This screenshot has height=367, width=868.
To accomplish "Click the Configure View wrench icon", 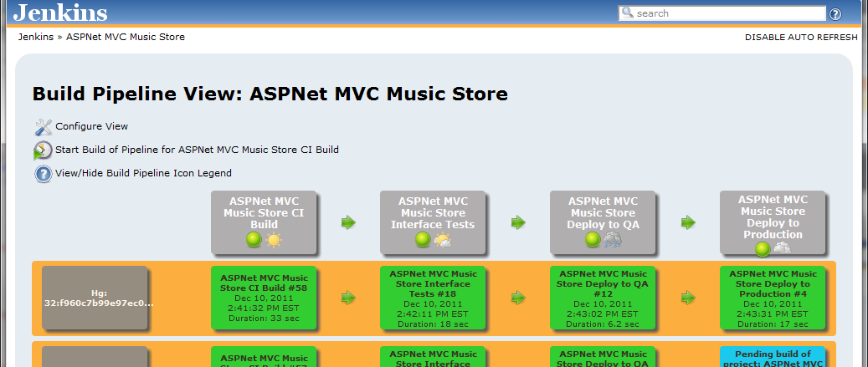I will pyautogui.click(x=44, y=126).
